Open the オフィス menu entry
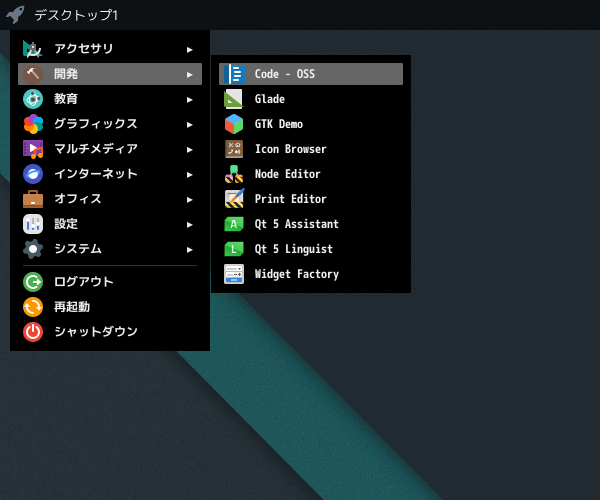The image size is (600, 500). coord(110,199)
